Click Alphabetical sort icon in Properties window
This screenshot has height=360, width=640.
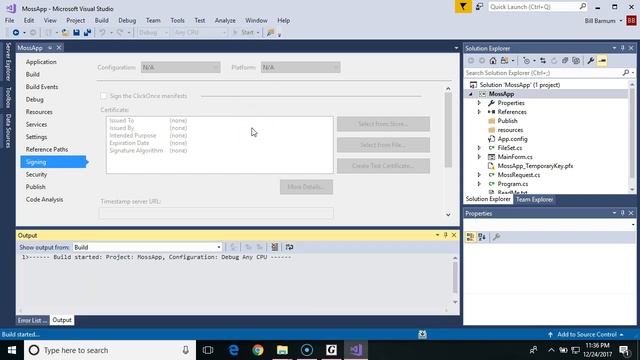pos(482,237)
